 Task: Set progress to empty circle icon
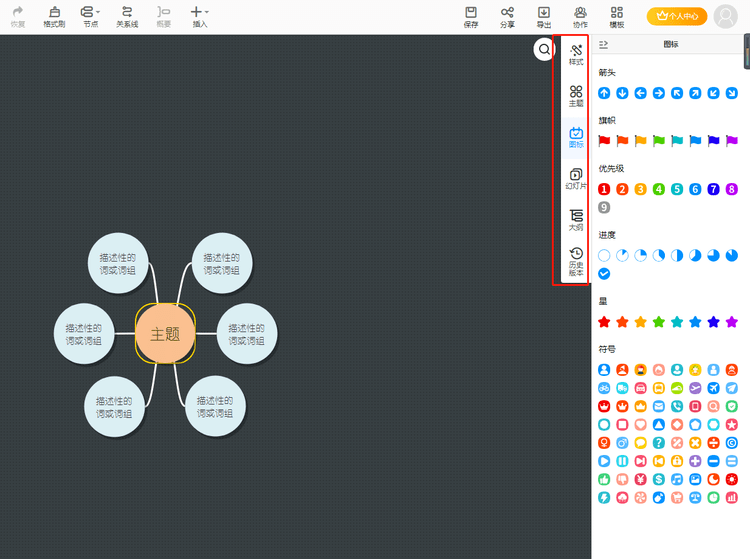(604, 255)
